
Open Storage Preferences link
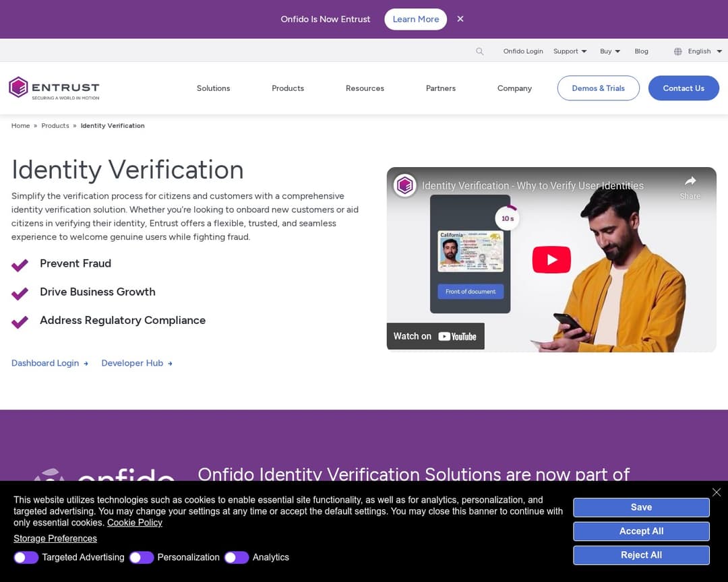tap(55, 538)
